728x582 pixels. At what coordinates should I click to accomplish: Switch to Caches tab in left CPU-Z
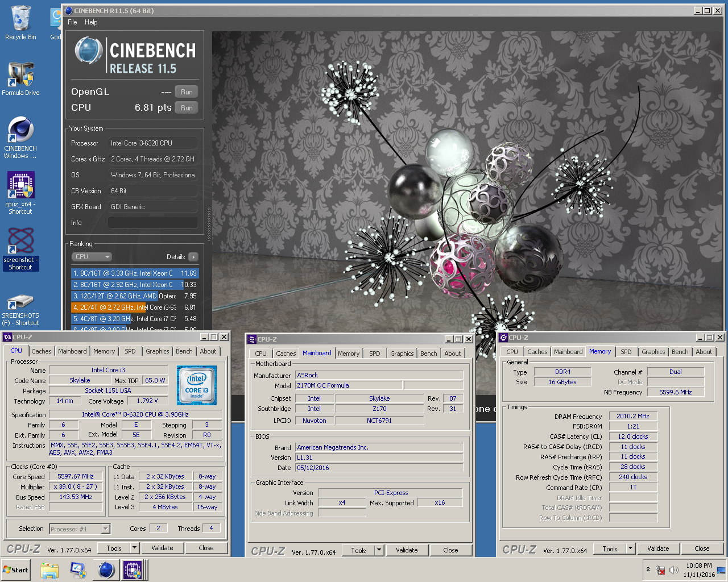(41, 351)
